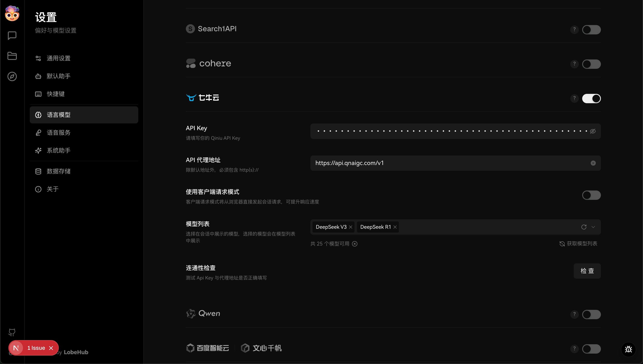
Task: Click the 文心千帆 logo
Action: (261, 348)
